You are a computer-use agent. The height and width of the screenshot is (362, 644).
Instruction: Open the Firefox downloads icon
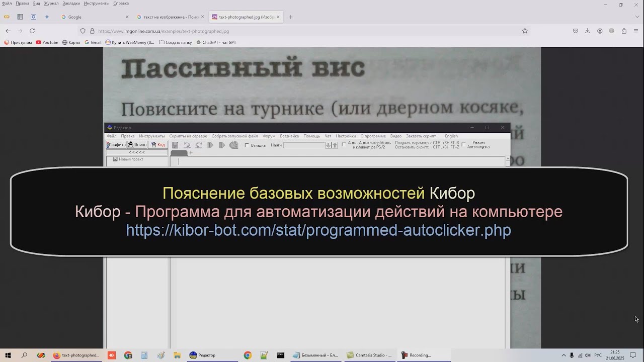tap(587, 31)
